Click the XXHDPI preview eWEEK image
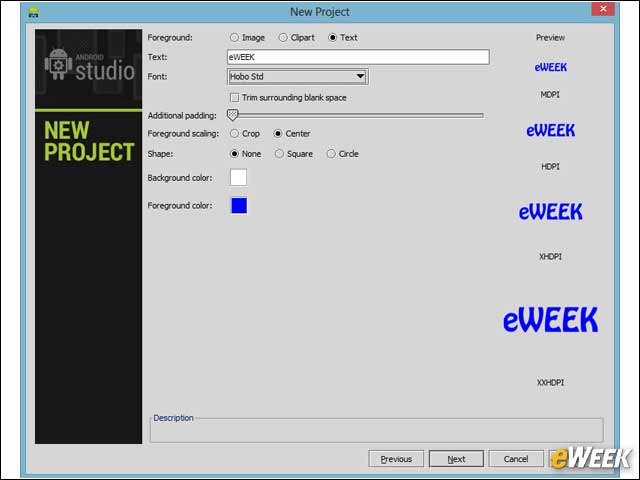The image size is (640, 480). pyautogui.click(x=551, y=320)
